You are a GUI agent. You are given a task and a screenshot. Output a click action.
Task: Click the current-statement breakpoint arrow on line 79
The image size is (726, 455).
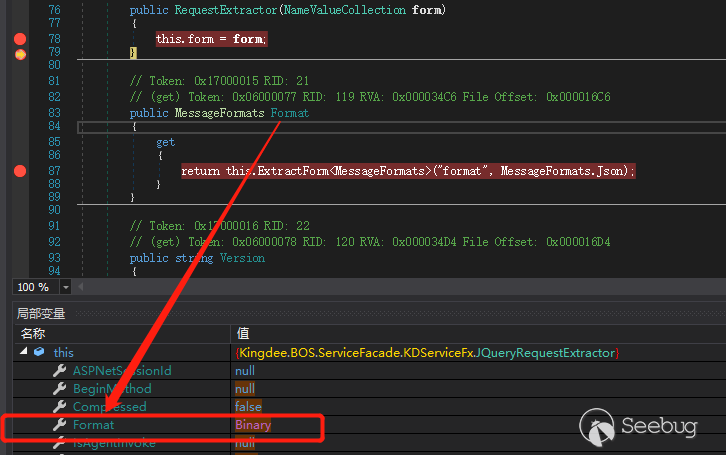(x=20, y=55)
